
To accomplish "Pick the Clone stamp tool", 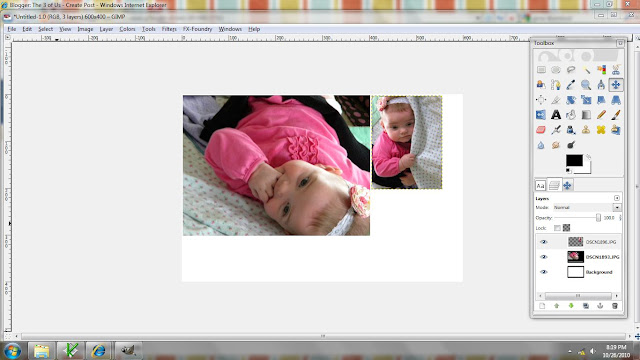I will pos(586,130).
